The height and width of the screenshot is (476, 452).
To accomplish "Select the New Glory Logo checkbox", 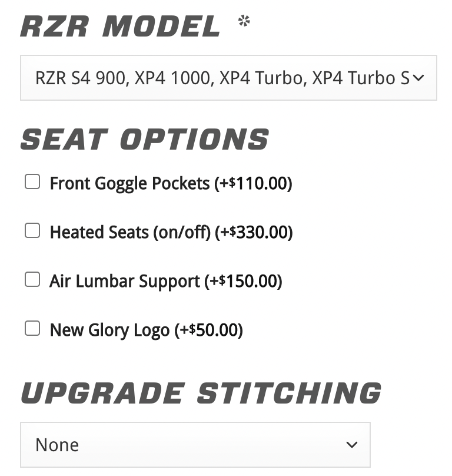I will point(32,329).
